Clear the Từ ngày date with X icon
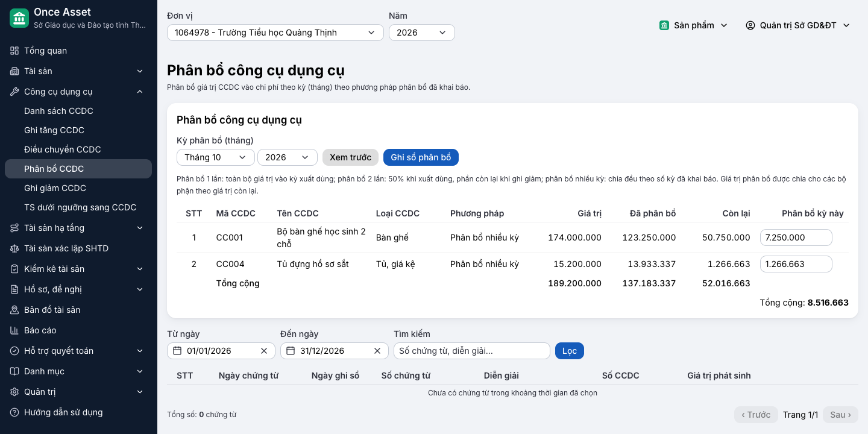868x434 pixels. (x=264, y=351)
